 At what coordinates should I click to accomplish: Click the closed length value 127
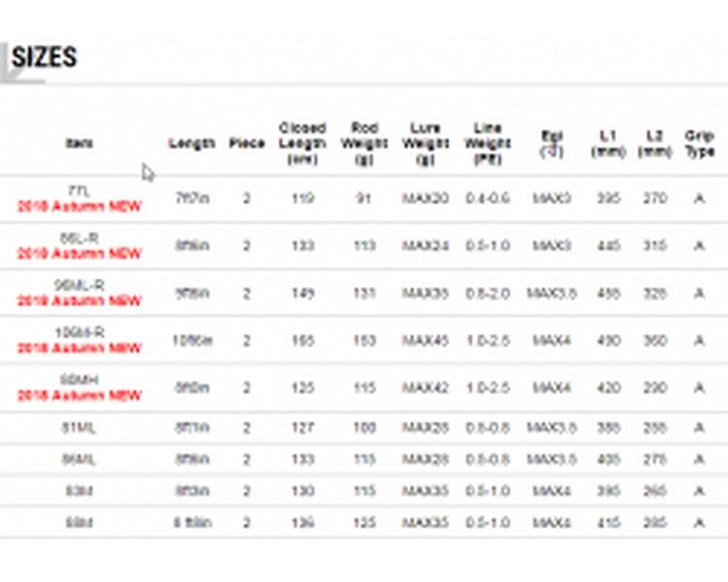pyautogui.click(x=303, y=428)
